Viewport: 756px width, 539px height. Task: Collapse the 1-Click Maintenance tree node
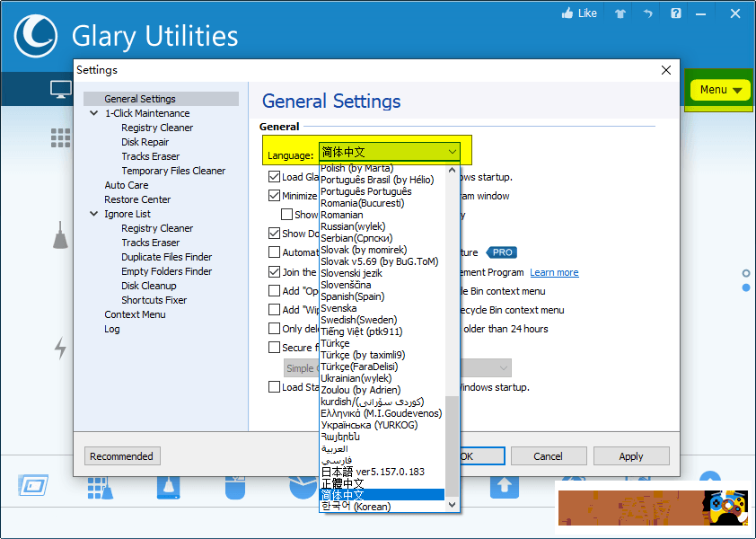click(93, 113)
